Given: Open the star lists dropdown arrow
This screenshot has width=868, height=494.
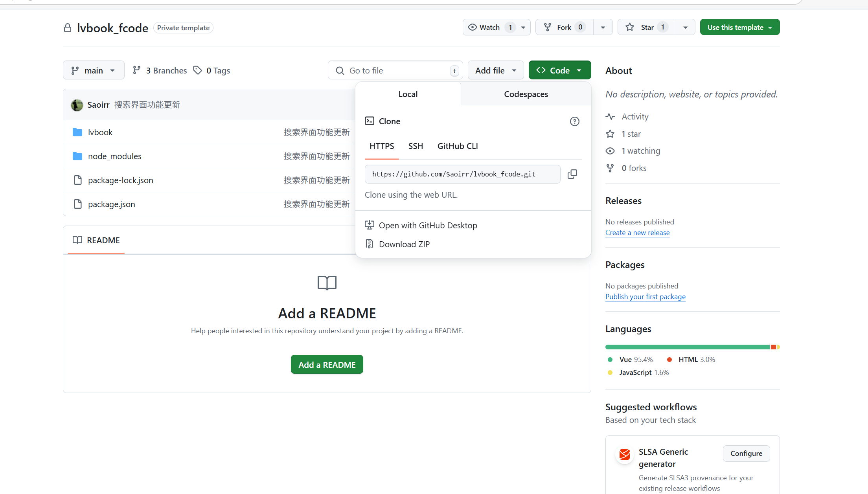Looking at the screenshot, I should pyautogui.click(x=685, y=27).
